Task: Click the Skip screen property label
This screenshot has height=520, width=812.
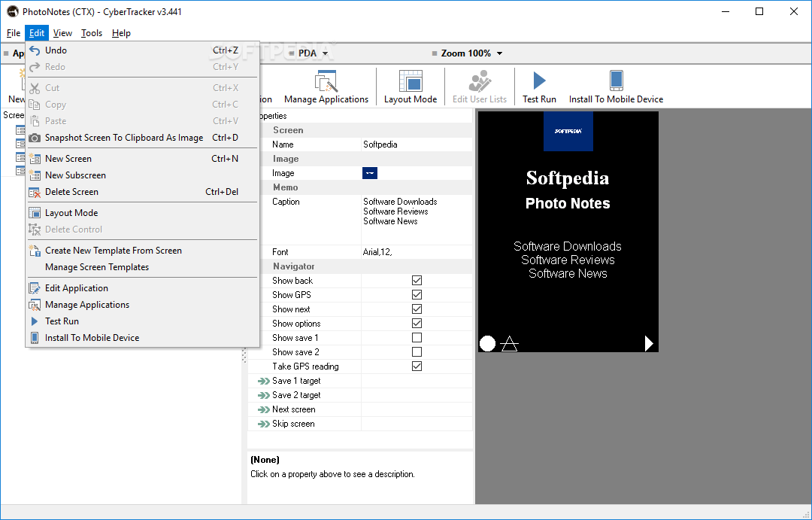Action: click(293, 424)
